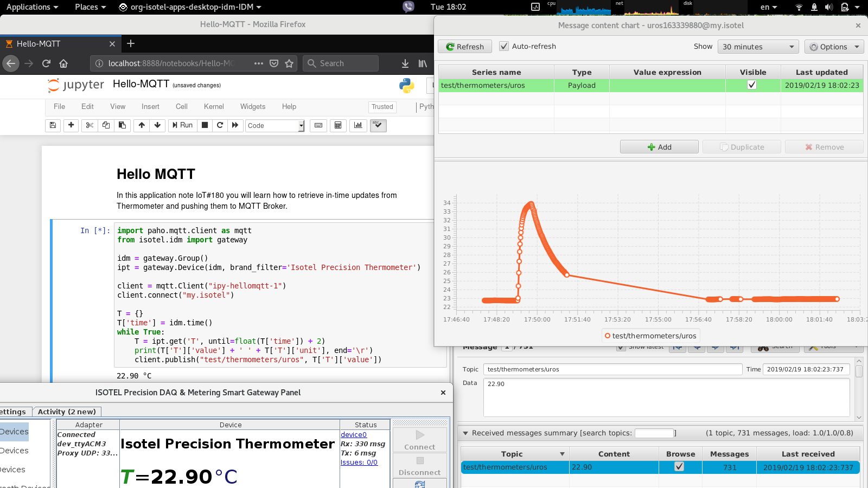Viewport: 868px width, 488px height.
Task: Click the message Topic text field
Action: [x=612, y=369]
